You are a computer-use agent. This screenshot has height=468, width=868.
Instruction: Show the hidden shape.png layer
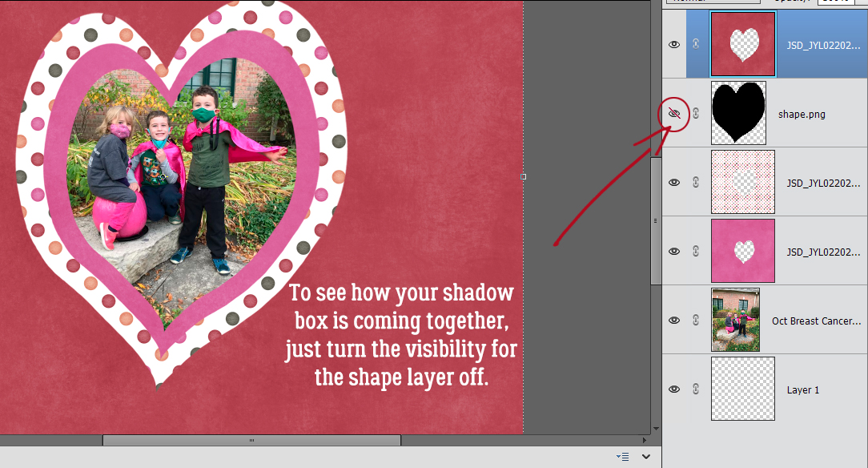(673, 114)
